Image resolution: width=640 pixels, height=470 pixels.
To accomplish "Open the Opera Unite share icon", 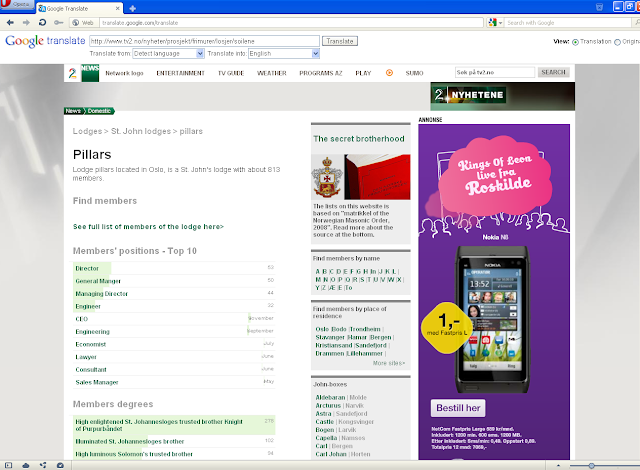I will [x=43, y=465].
